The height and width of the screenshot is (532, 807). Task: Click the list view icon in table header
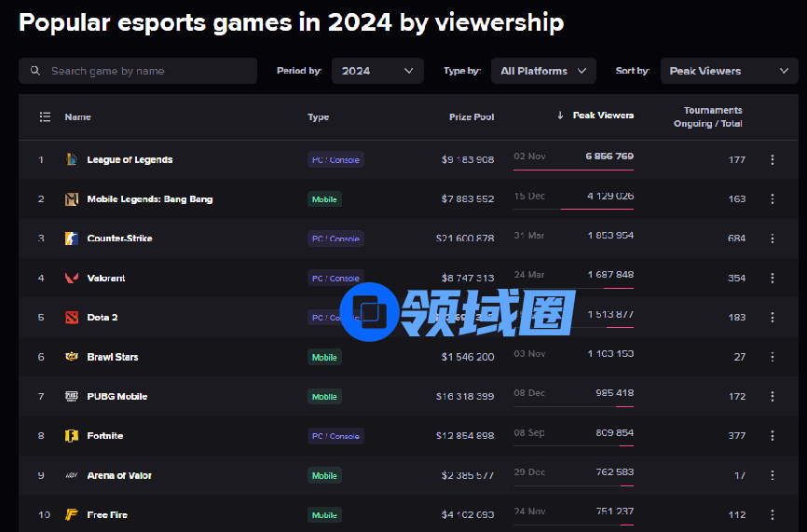tap(45, 117)
